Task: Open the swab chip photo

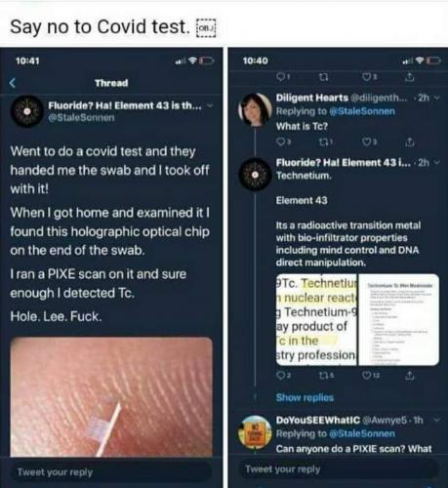Action: (x=111, y=397)
